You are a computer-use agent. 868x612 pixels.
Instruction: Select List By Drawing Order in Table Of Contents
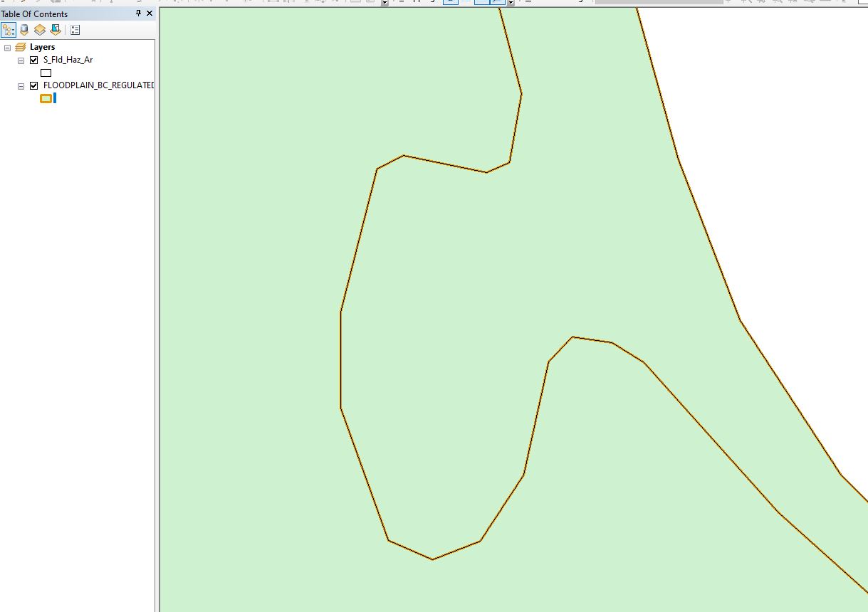tap(9, 29)
